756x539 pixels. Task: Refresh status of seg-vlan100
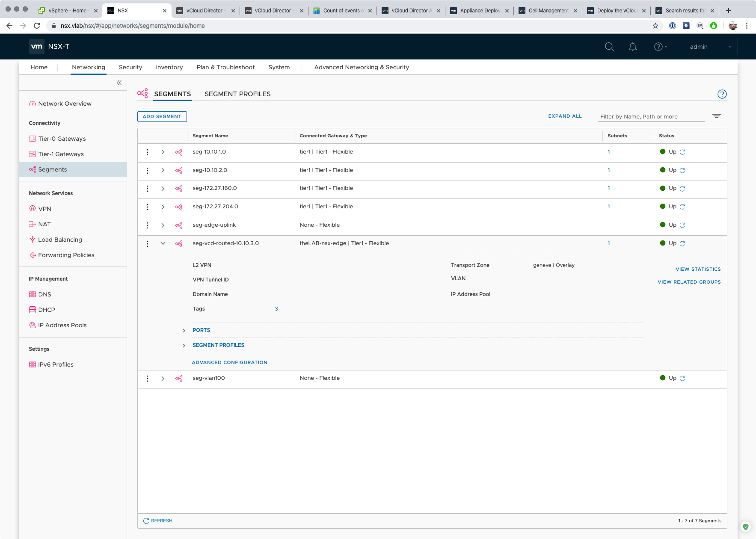(682, 379)
